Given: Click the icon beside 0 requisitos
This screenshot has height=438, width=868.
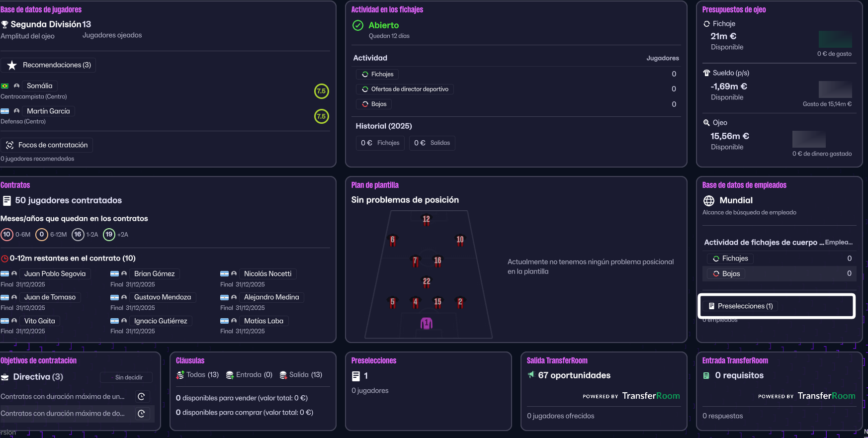Looking at the screenshot, I should tap(706, 376).
